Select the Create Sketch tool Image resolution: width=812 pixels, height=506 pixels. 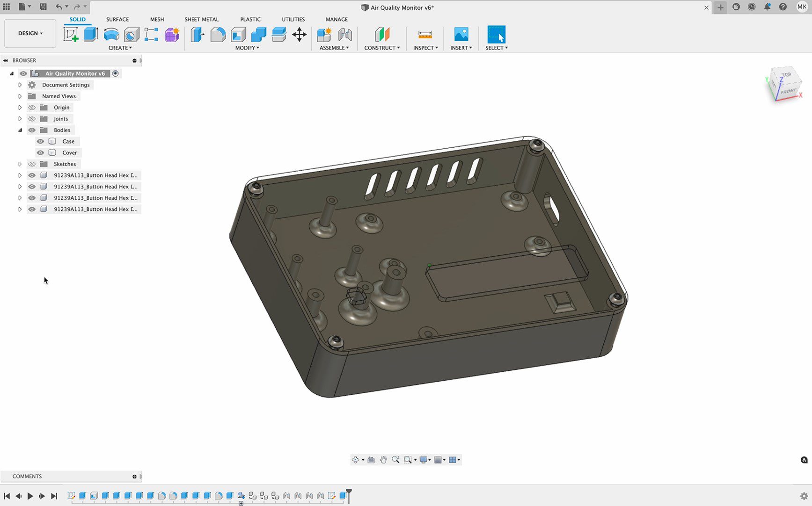coord(72,34)
